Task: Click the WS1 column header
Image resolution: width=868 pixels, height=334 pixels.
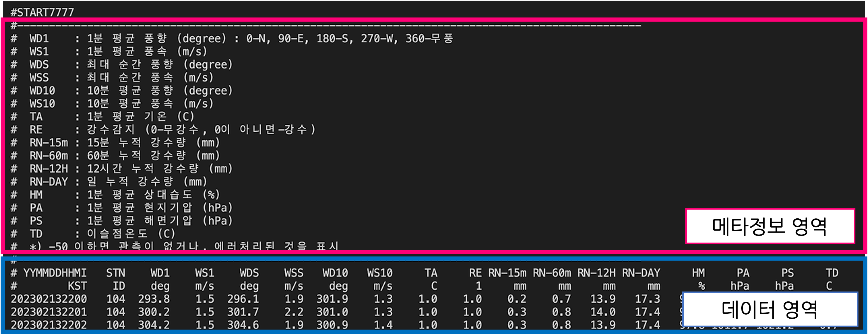Action: coord(204,273)
